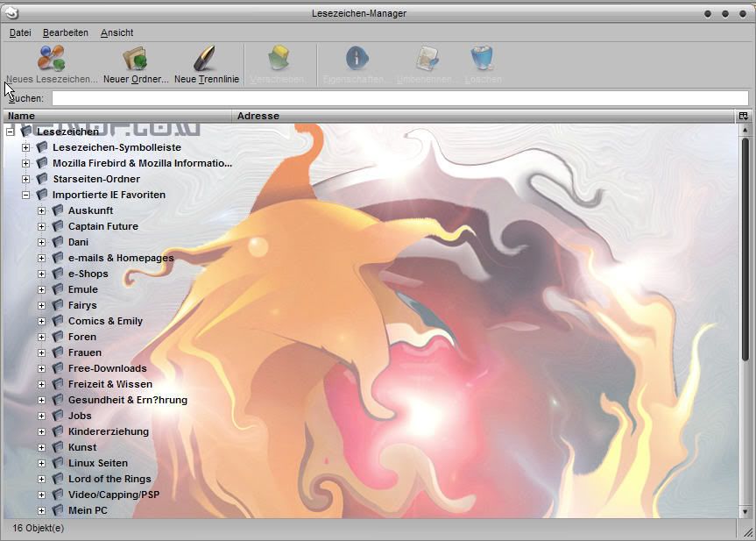The height and width of the screenshot is (541, 756).
Task: Click the Neues Lesezeichen toolbar icon
Action: [x=51, y=58]
